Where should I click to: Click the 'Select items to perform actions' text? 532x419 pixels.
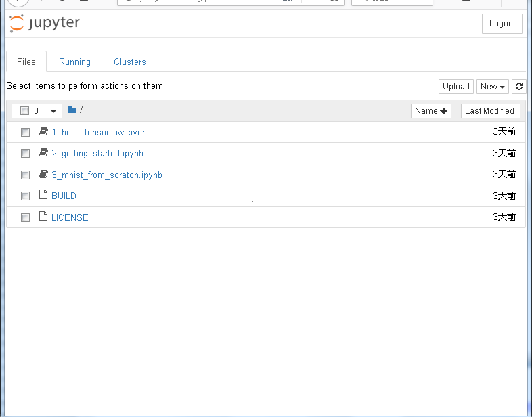point(85,86)
